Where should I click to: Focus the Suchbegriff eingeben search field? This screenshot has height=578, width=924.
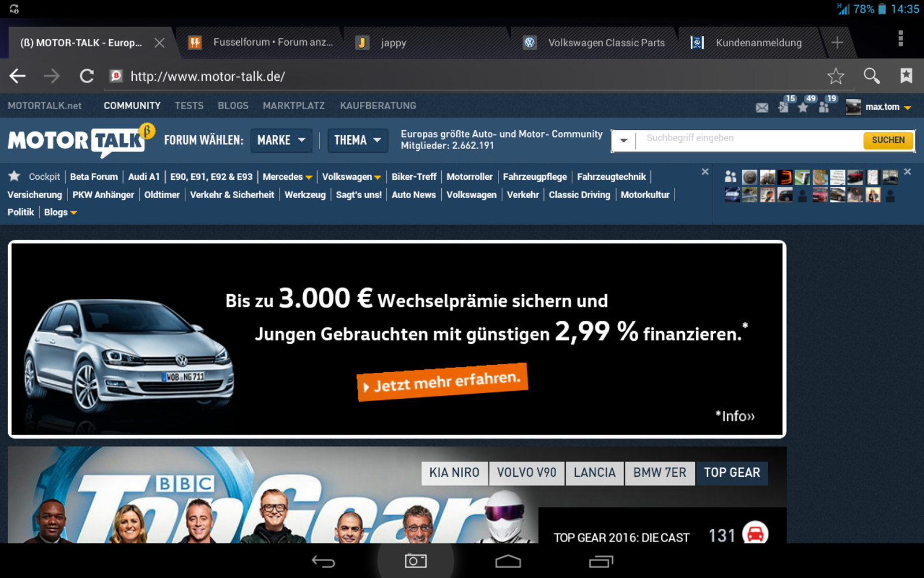point(748,140)
